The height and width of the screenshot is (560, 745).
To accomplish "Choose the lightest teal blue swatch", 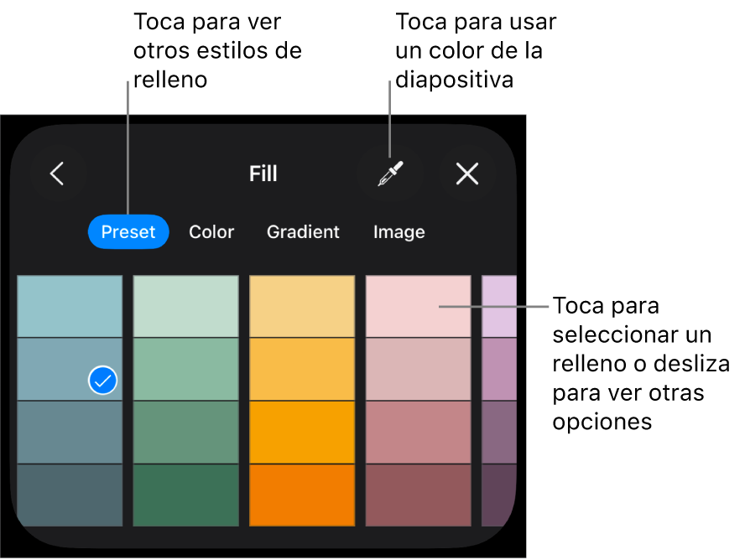I will 70,306.
